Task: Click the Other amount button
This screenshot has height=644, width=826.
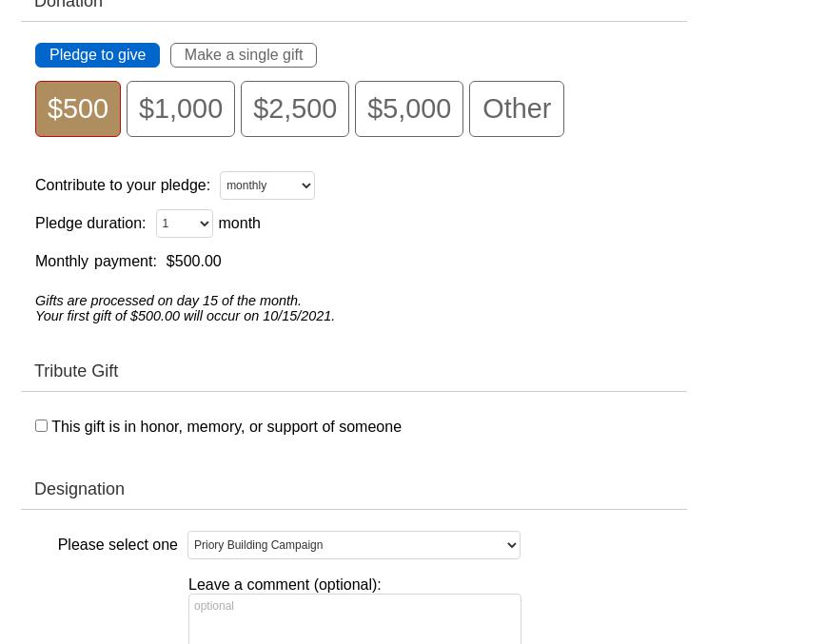Action: pos(516,108)
